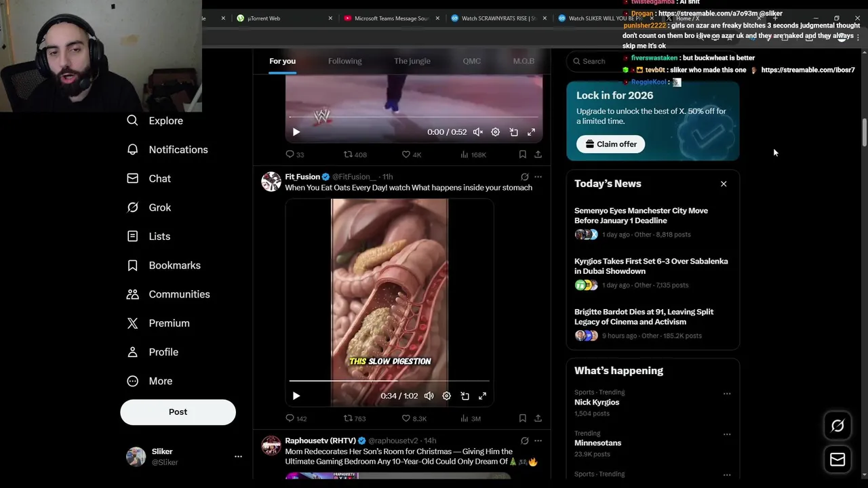Open Kyrgios vs Sabalenka news story
This screenshot has width=868, height=488.
tap(652, 273)
